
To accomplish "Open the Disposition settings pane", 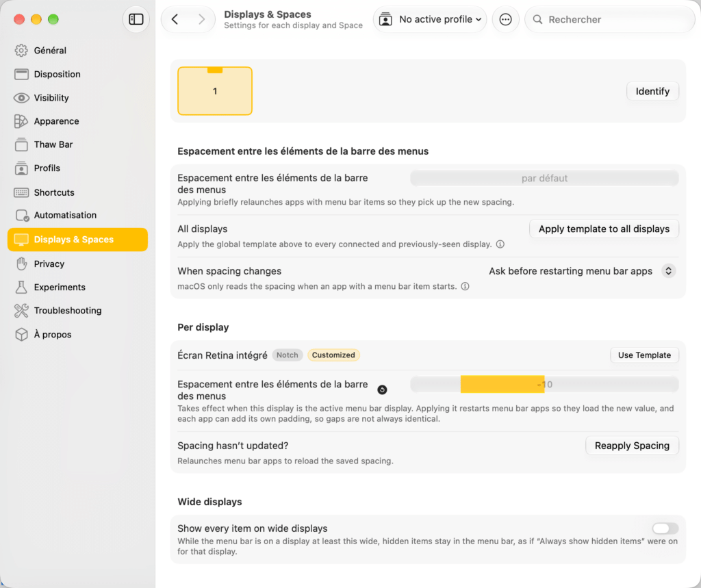I will pos(78,74).
